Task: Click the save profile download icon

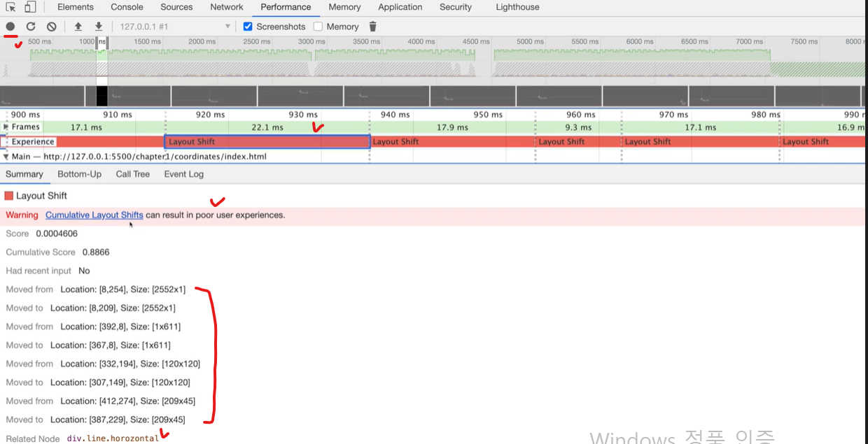Action: click(x=99, y=27)
